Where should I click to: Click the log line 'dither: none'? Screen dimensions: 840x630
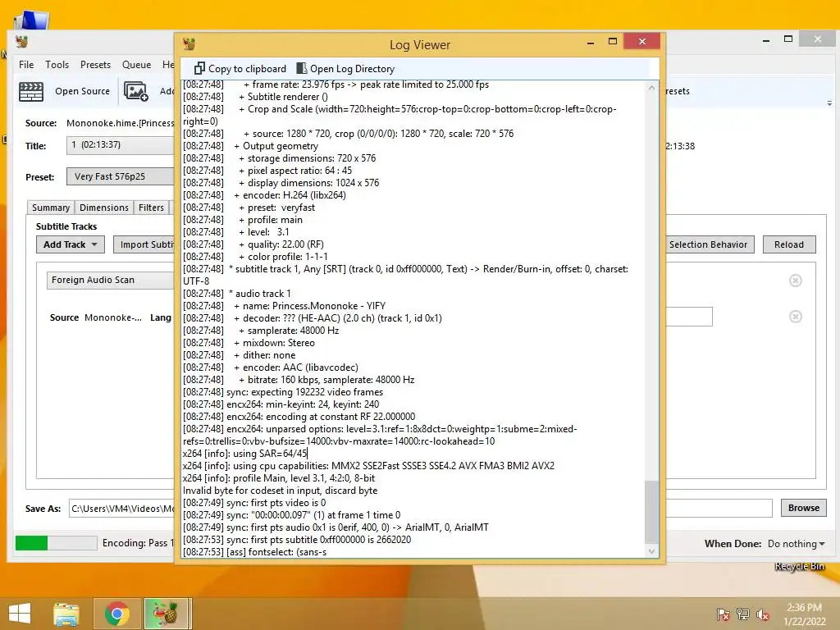pyautogui.click(x=269, y=355)
